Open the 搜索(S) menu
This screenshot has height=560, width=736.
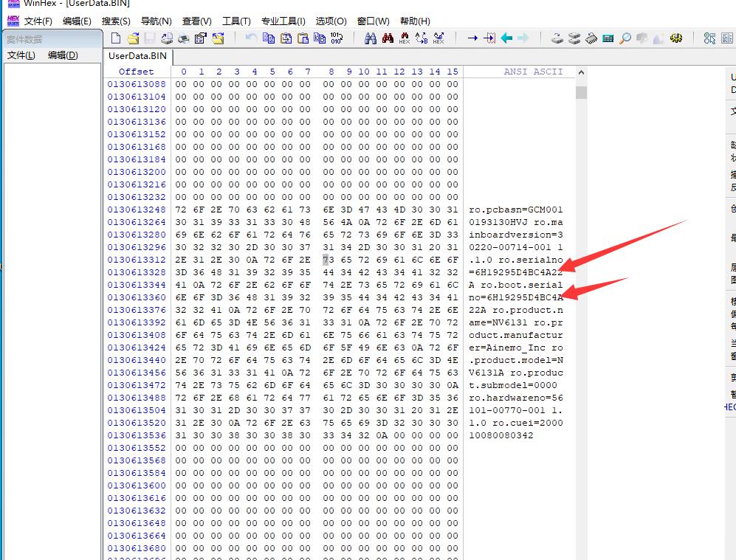(x=116, y=21)
